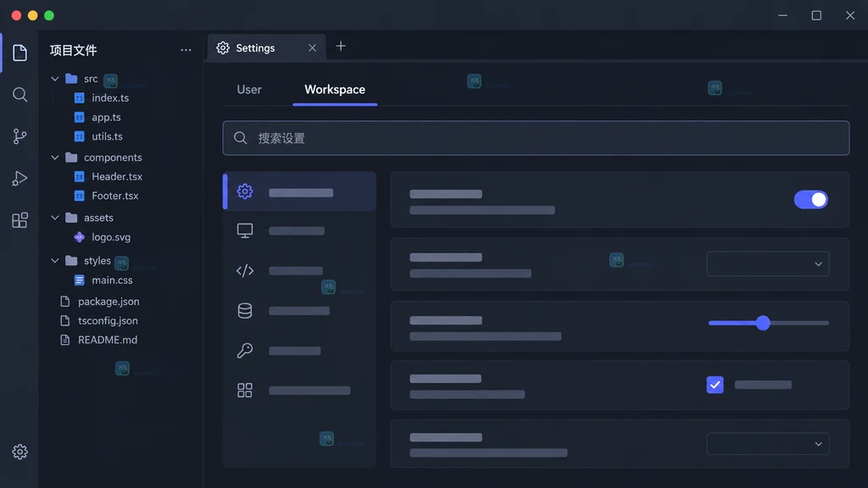Click the macOS yellow minimize dot

33,15
